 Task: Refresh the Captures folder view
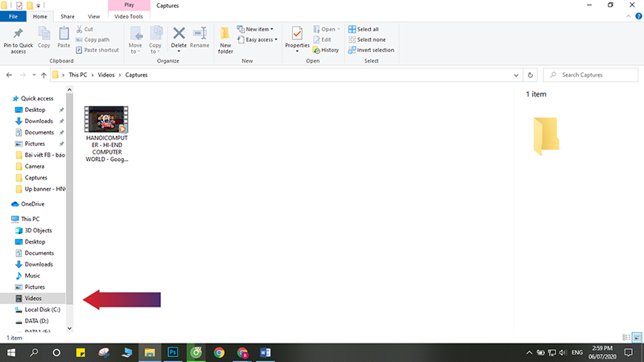coord(530,75)
